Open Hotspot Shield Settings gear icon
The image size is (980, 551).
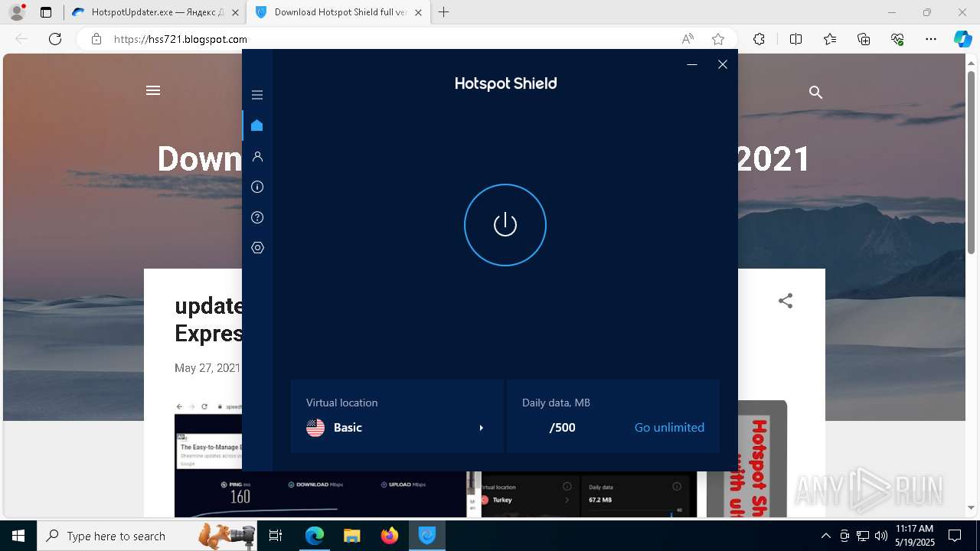(x=257, y=248)
